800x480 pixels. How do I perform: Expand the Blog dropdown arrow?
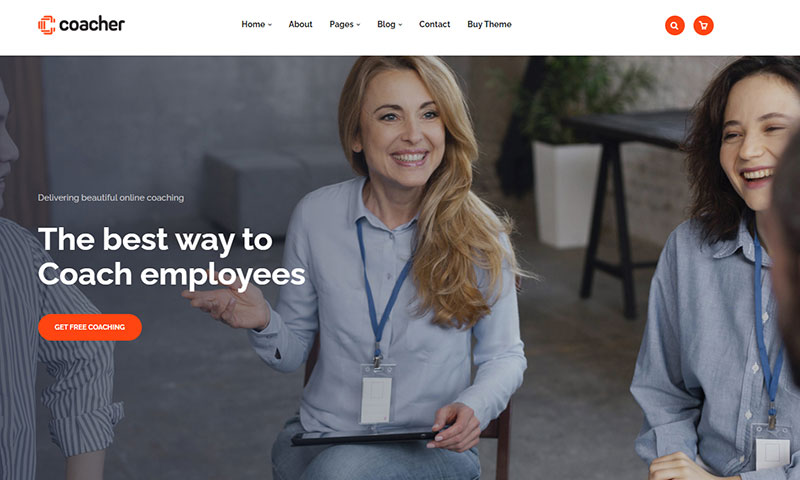pyautogui.click(x=401, y=24)
